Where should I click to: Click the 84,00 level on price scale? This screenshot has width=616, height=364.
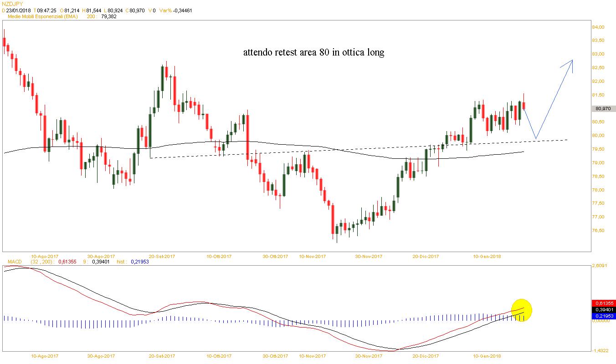coord(597,27)
